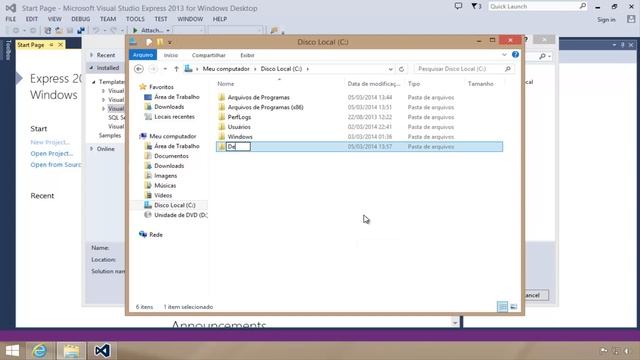This screenshot has height=360, width=640.
Task: Click Rede in the navigation pane
Action: pos(156,235)
